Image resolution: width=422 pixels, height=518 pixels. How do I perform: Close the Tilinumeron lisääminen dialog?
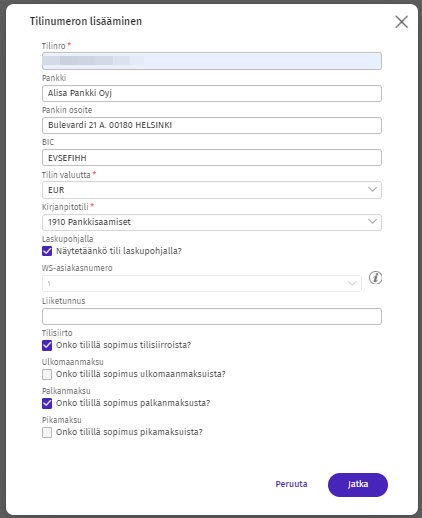coord(402,22)
